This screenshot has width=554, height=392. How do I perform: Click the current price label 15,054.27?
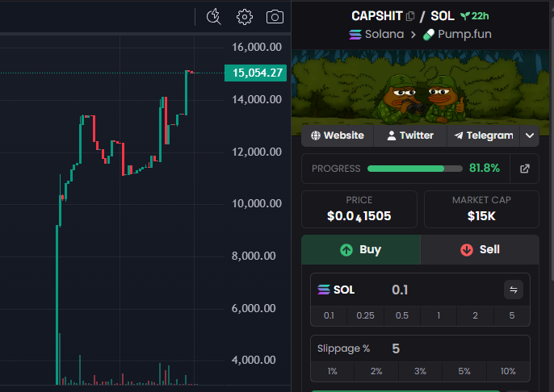tap(255, 73)
